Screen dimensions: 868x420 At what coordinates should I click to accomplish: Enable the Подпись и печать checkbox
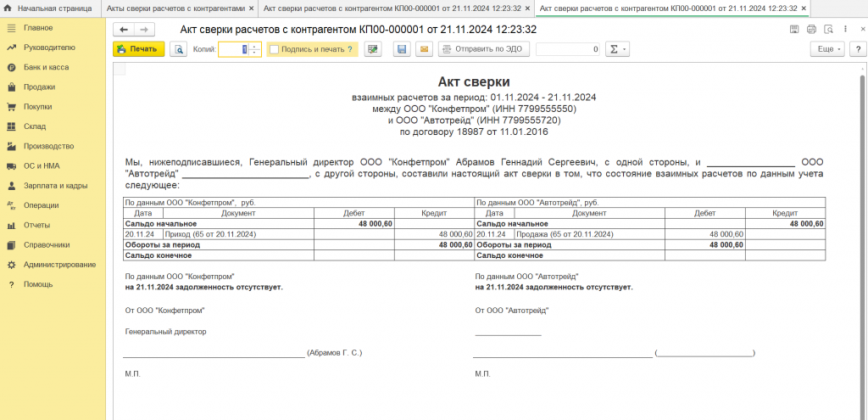click(274, 49)
